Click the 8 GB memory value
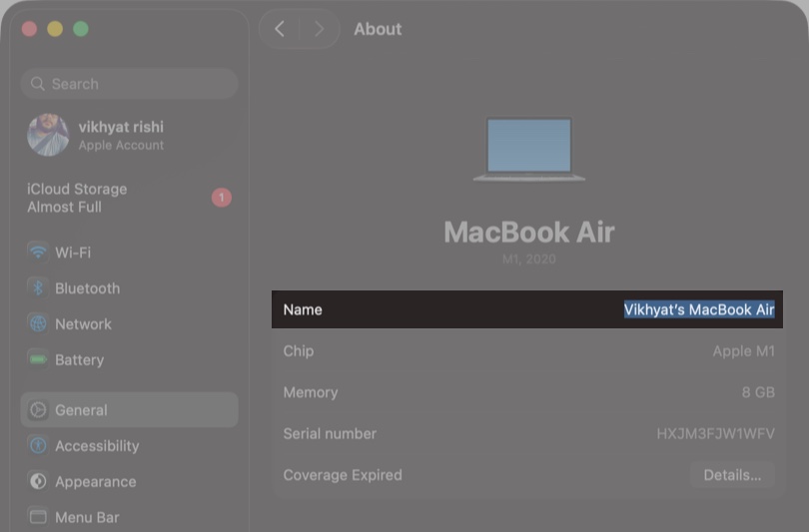809x532 pixels. click(x=758, y=392)
